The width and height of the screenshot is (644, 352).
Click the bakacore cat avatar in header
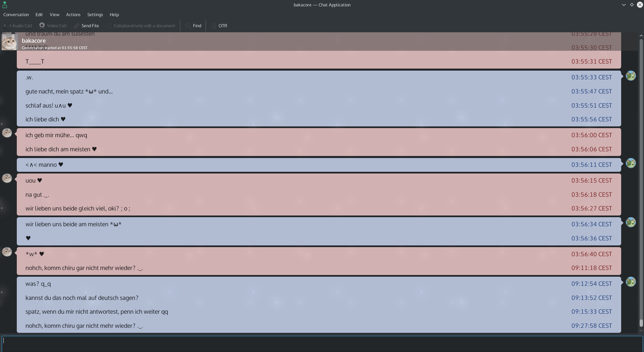click(9, 42)
